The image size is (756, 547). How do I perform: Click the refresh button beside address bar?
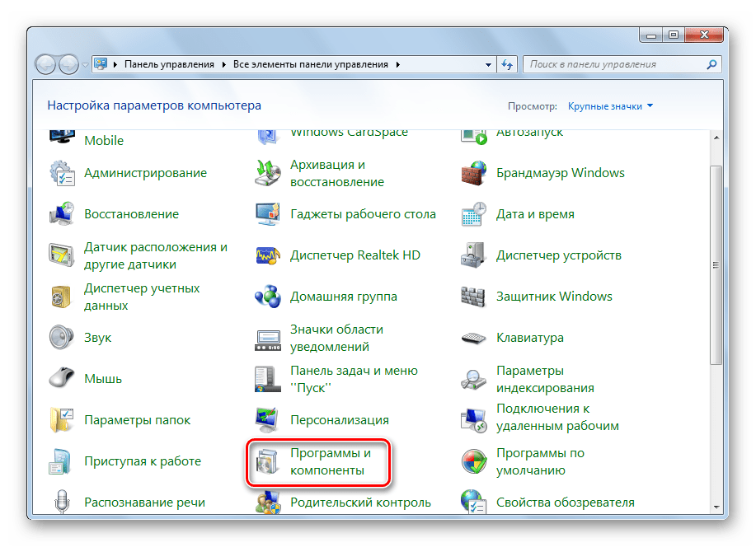[508, 64]
